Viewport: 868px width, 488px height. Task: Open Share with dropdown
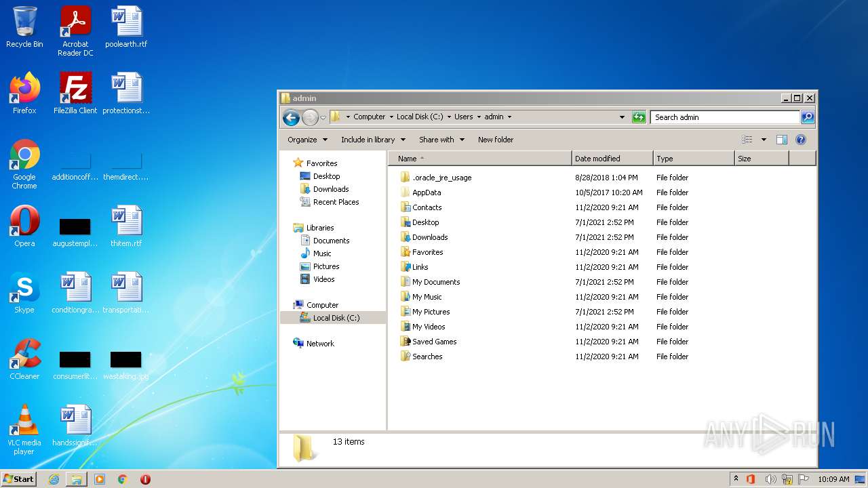442,140
